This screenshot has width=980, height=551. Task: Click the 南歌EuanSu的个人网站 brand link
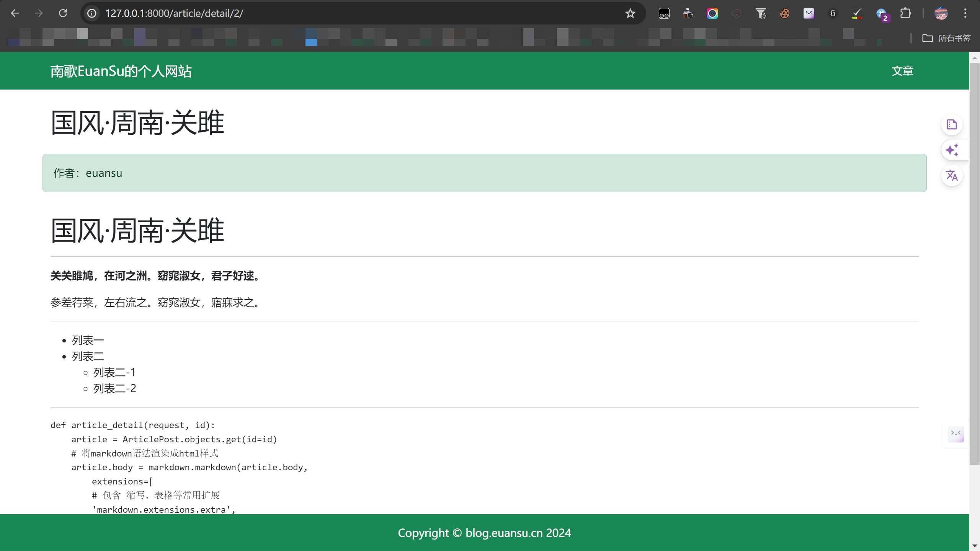[121, 72]
